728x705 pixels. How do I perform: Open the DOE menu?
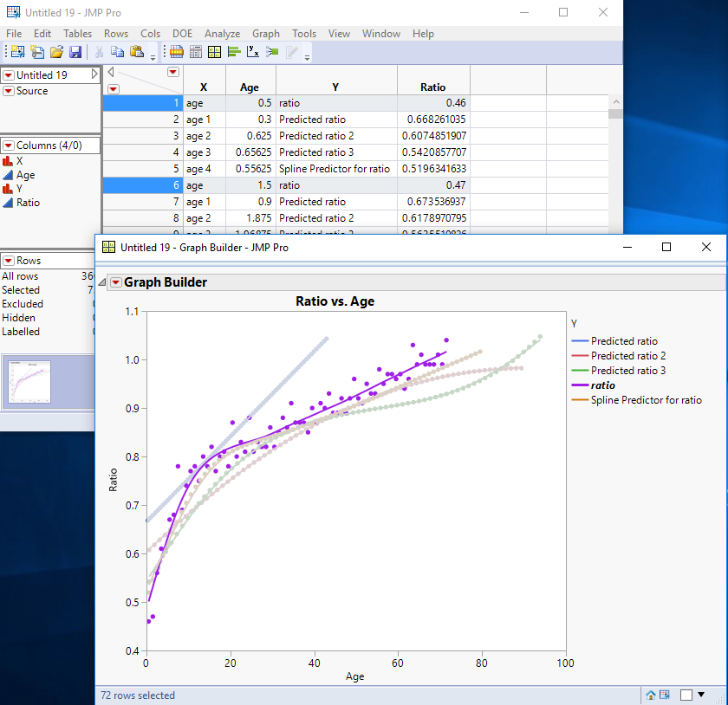182,34
